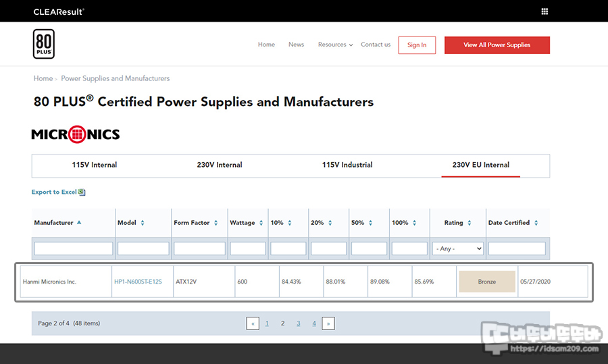
Task: Click Hanmi Micronics Inc. cell
Action: (x=66, y=282)
